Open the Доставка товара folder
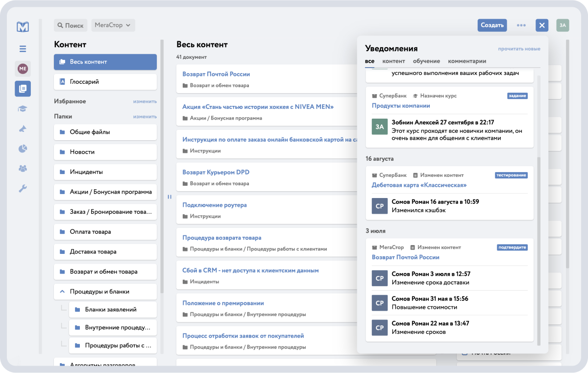This screenshot has height=373, width=588. (x=105, y=251)
